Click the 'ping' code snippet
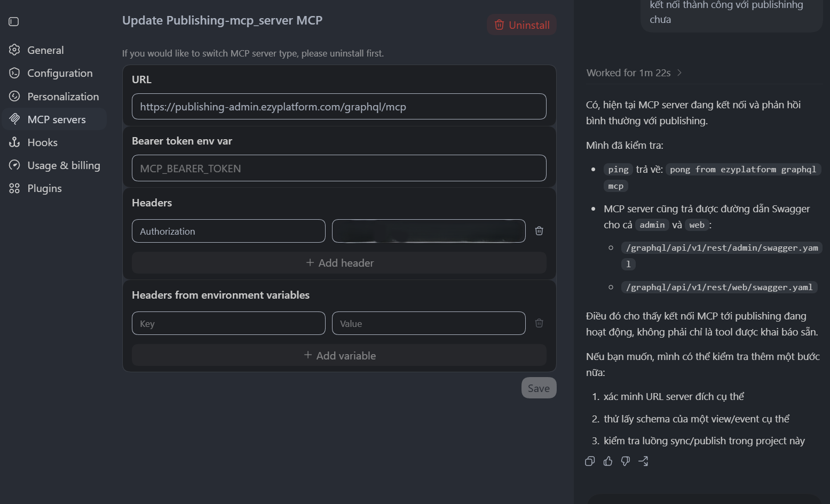 point(618,170)
